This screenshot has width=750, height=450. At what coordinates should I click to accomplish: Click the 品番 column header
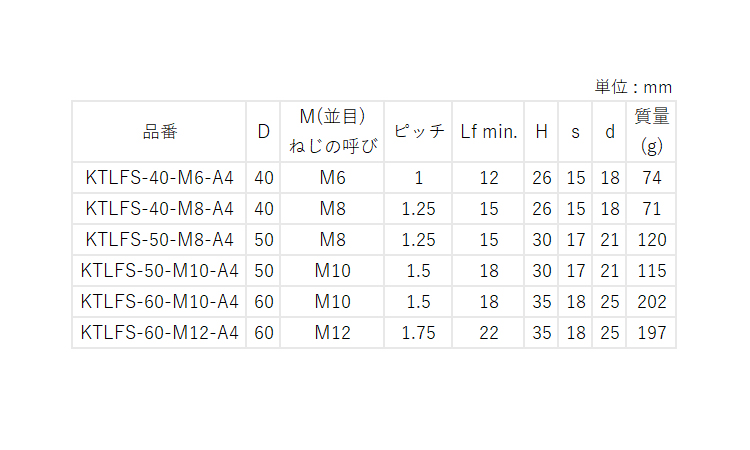pos(160,131)
